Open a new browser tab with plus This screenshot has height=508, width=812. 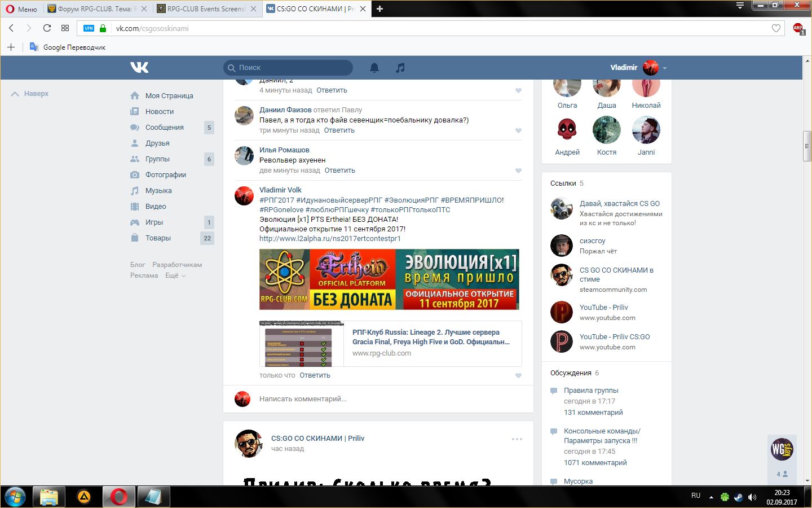coord(379,9)
